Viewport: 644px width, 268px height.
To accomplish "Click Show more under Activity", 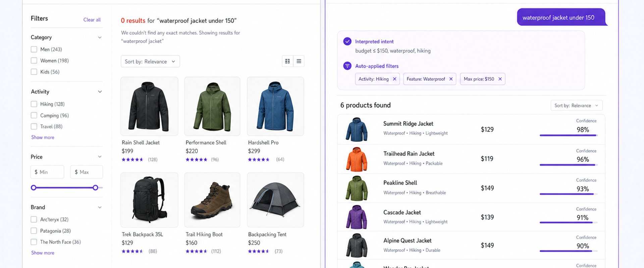I will click(x=43, y=137).
